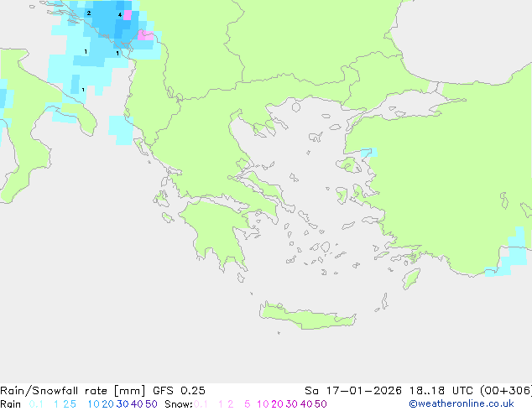
Task: Click the weatheronline.co.uk link text
Action: click(x=462, y=404)
